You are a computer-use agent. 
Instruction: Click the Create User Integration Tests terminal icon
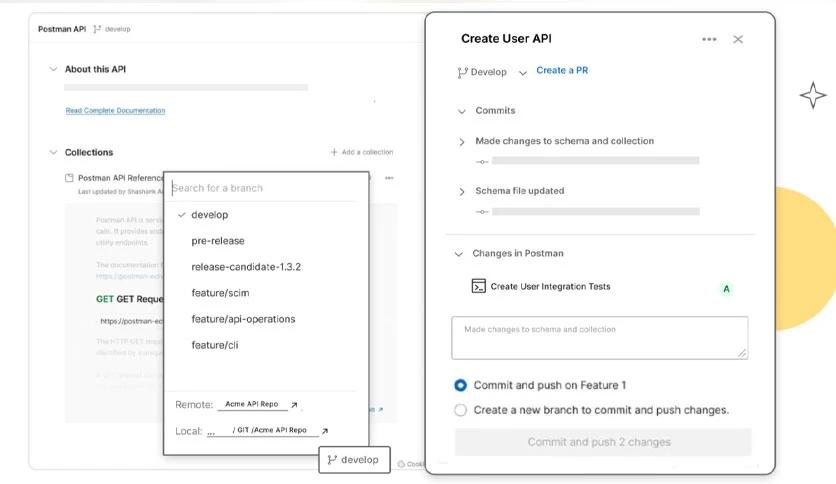pos(478,286)
